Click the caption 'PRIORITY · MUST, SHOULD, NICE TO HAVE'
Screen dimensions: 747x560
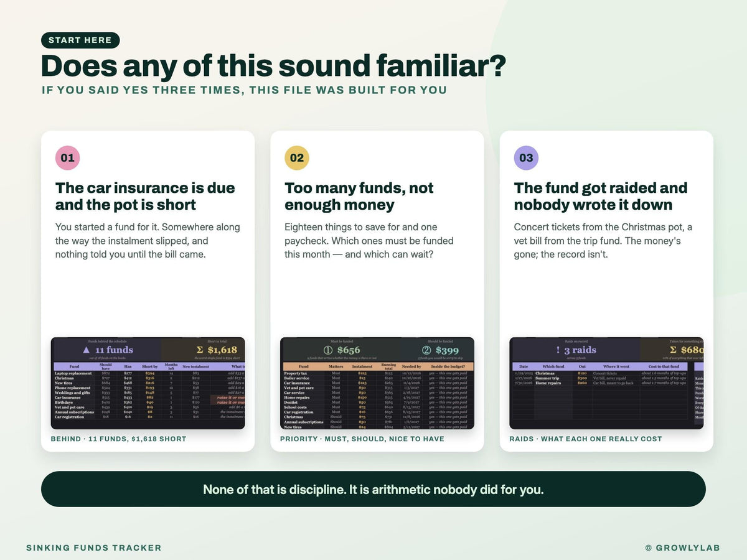[x=362, y=439]
